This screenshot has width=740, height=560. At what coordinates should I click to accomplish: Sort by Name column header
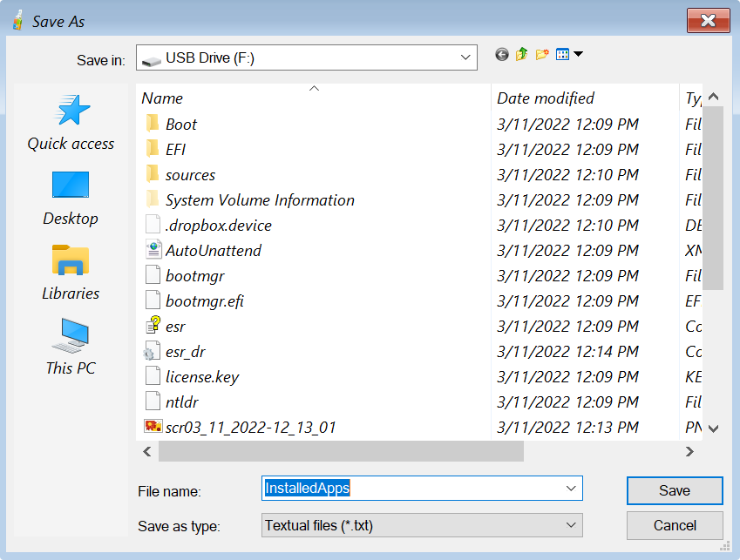162,98
